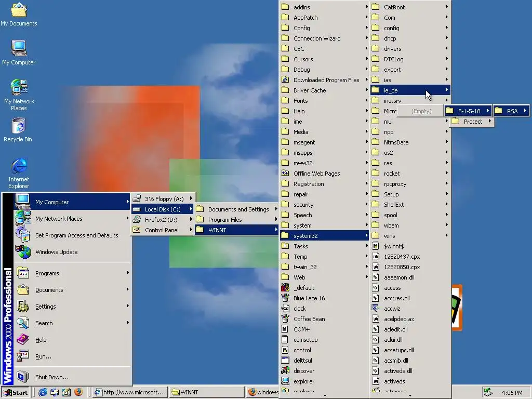Switch to the microsoft.com browser taskbar button
Screen dimensions: 532x399
point(130,393)
